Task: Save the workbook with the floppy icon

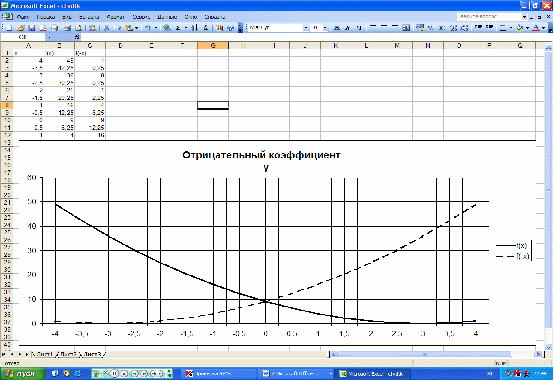Action: (31, 28)
